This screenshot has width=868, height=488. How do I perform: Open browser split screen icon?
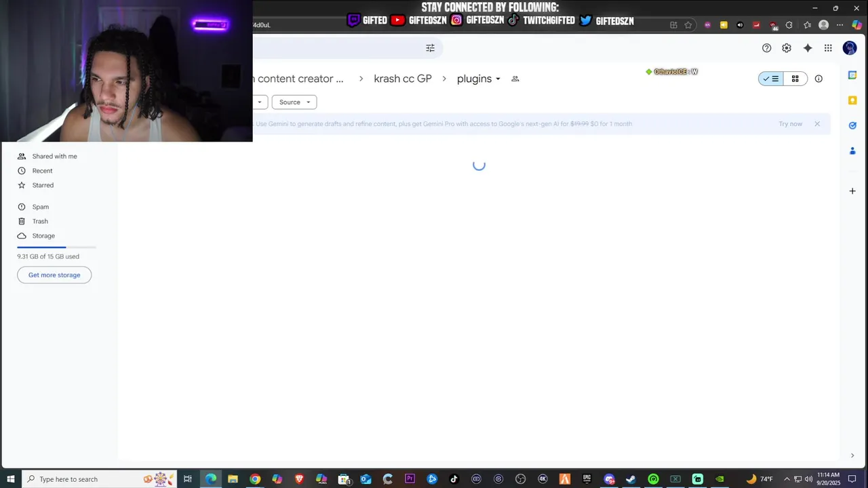coord(673,25)
